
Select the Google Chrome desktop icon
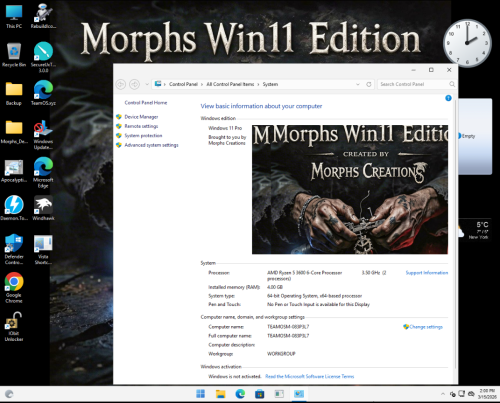click(14, 287)
